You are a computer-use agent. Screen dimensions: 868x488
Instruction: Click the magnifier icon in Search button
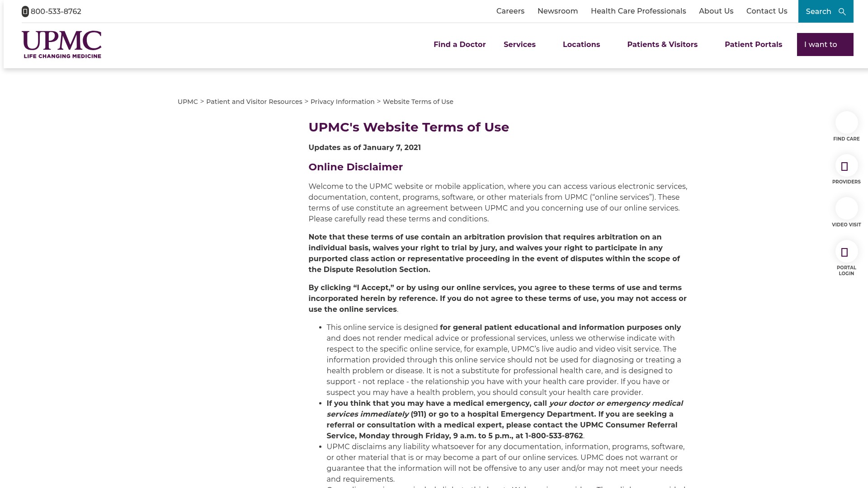[x=842, y=12]
